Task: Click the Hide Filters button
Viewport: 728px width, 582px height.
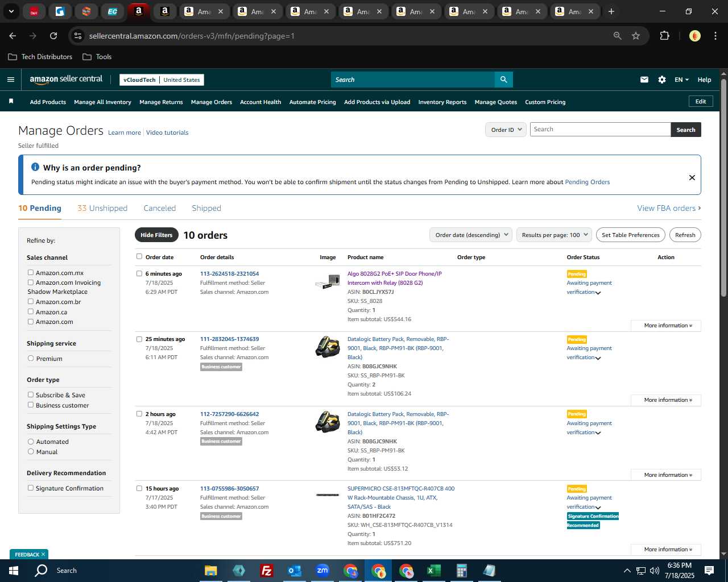Action: pos(156,235)
